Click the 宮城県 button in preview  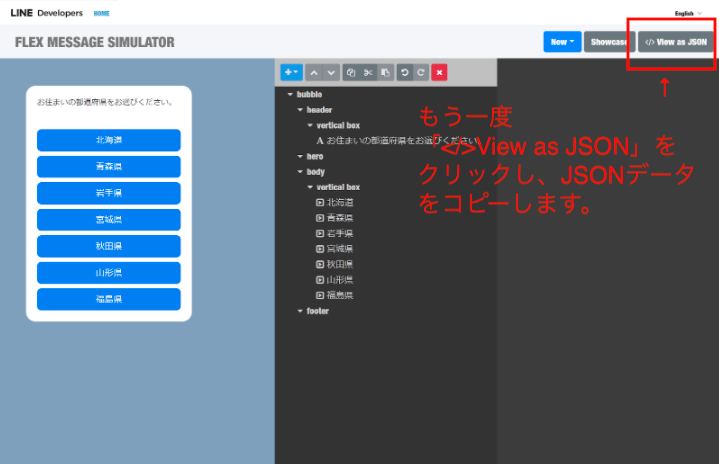pos(108,220)
